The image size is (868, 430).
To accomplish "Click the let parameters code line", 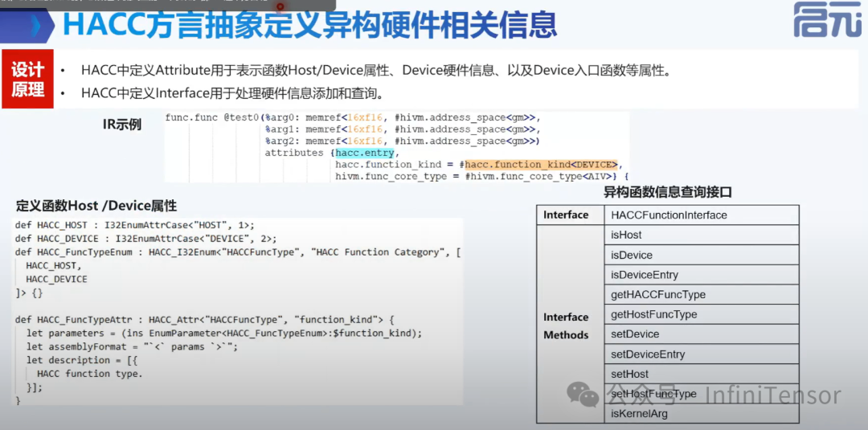I will point(224,334).
